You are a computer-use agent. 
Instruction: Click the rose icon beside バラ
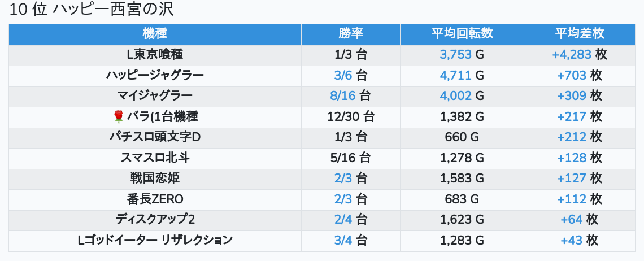coord(119,116)
